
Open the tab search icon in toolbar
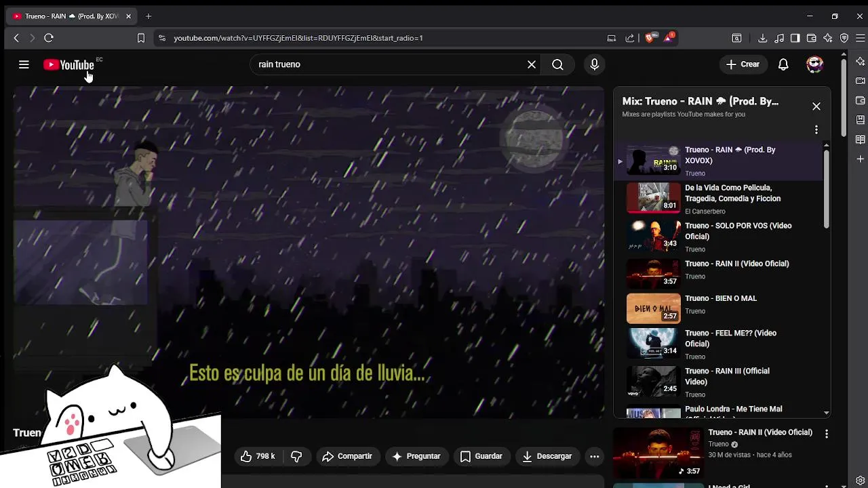click(x=736, y=38)
